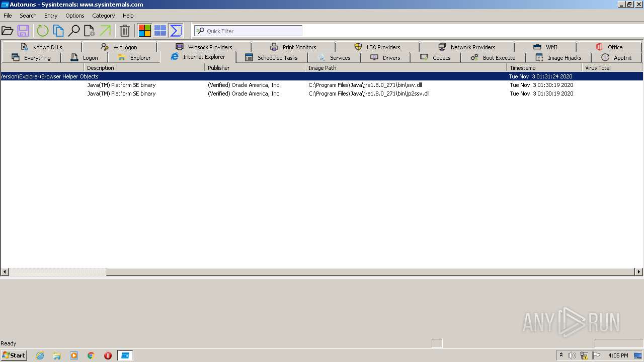Switch to the Office tab
The width and height of the screenshot is (644, 362).
pyautogui.click(x=609, y=47)
